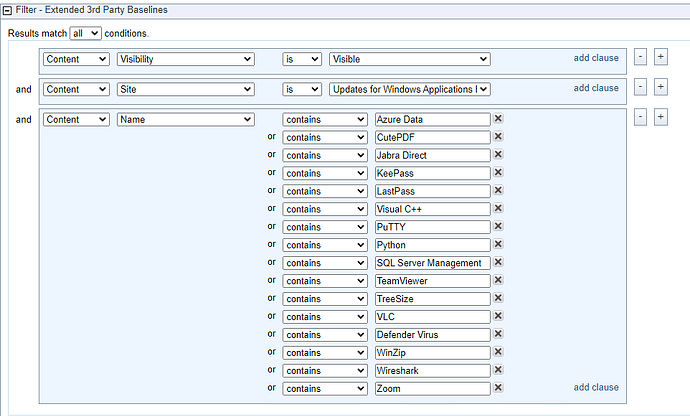This screenshot has height=416, width=690.
Task: Open the Visible value dropdown
Action: [x=410, y=59]
